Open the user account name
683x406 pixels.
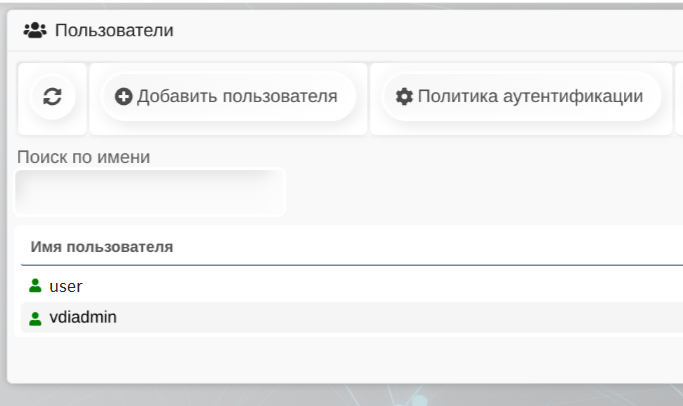coord(66,286)
